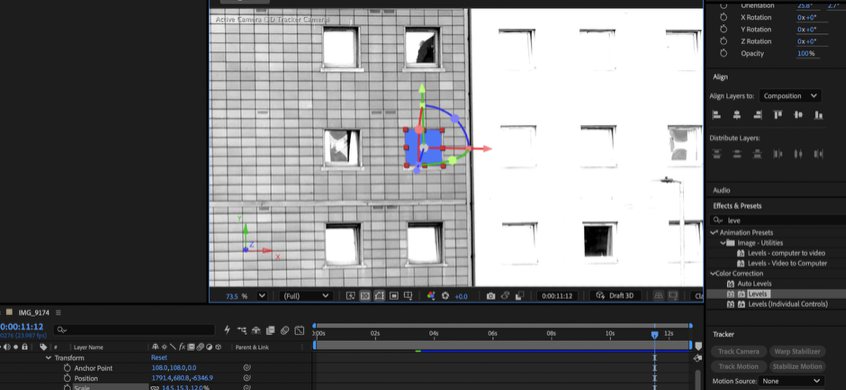Open the graph editor icon in timeline
The width and height of the screenshot is (846, 390).
pyautogui.click(x=299, y=330)
